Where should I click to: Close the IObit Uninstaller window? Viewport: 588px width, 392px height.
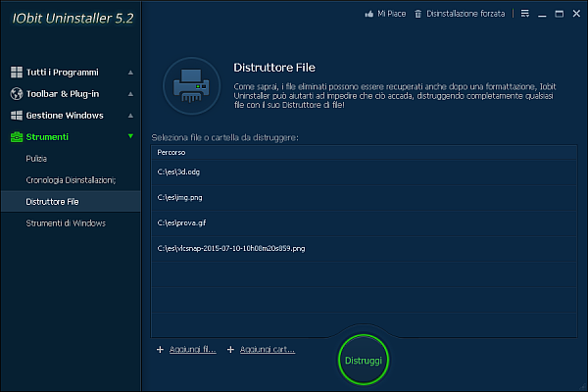[577, 14]
